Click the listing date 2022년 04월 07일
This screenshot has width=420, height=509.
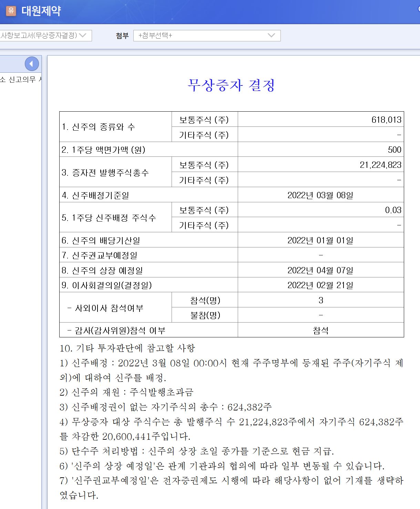tap(320, 270)
